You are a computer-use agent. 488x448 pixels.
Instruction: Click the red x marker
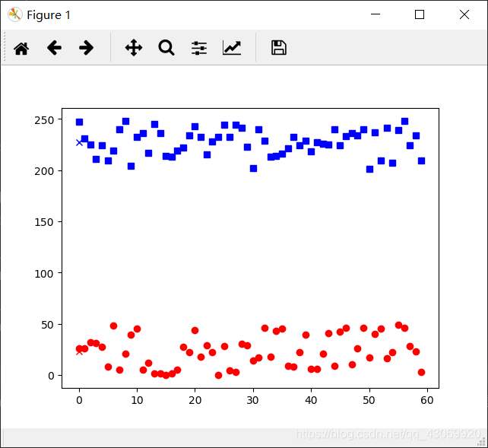79,352
